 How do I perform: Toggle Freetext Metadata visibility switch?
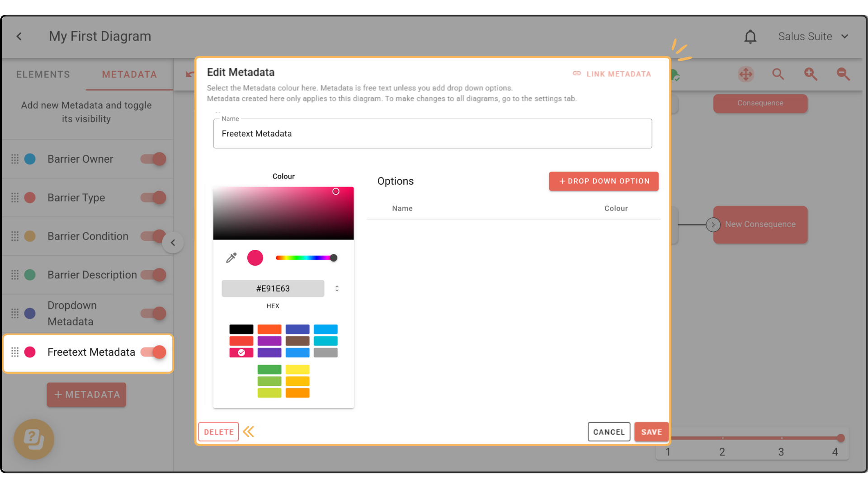tap(154, 352)
